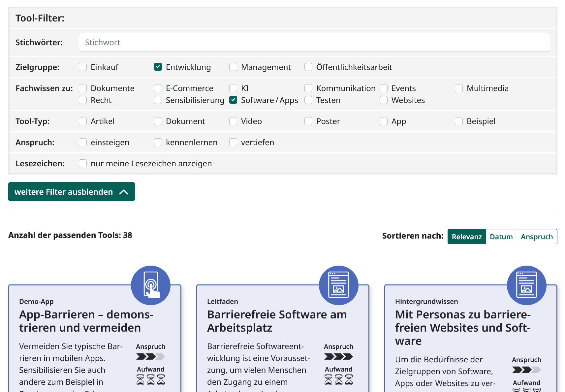Click the 'Demo-App' label
The height and width of the screenshot is (392, 565).
pos(36,302)
